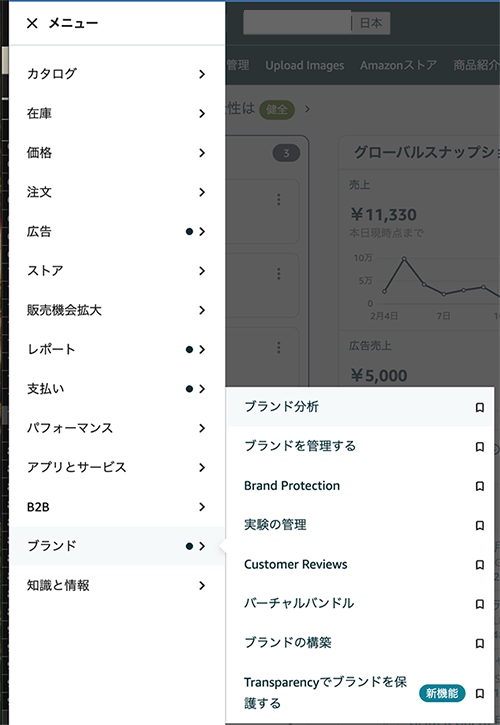
Task: Open the 知識と情報 menu entry
Action: [117, 585]
